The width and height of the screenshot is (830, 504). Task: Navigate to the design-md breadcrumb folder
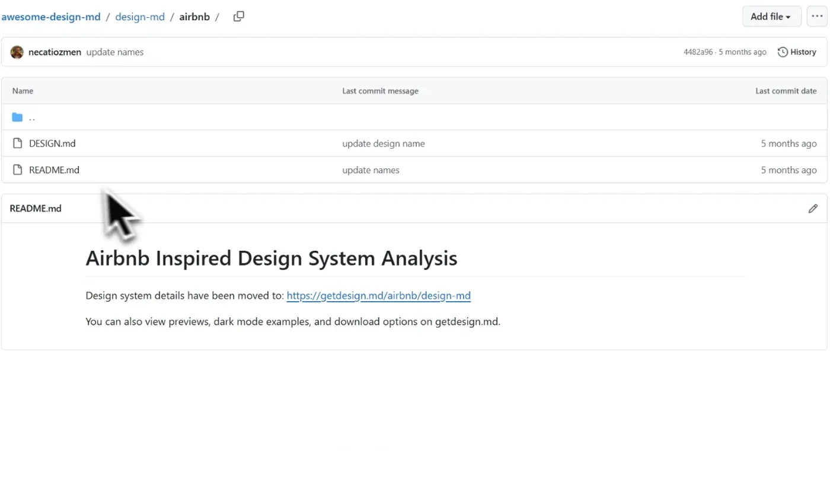[x=140, y=17]
